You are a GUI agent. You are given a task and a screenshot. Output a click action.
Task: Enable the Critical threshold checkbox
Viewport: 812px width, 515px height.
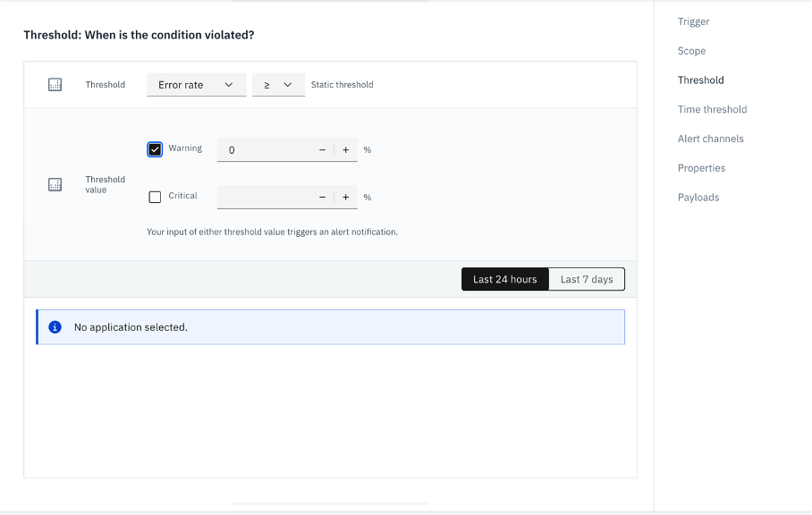155,197
